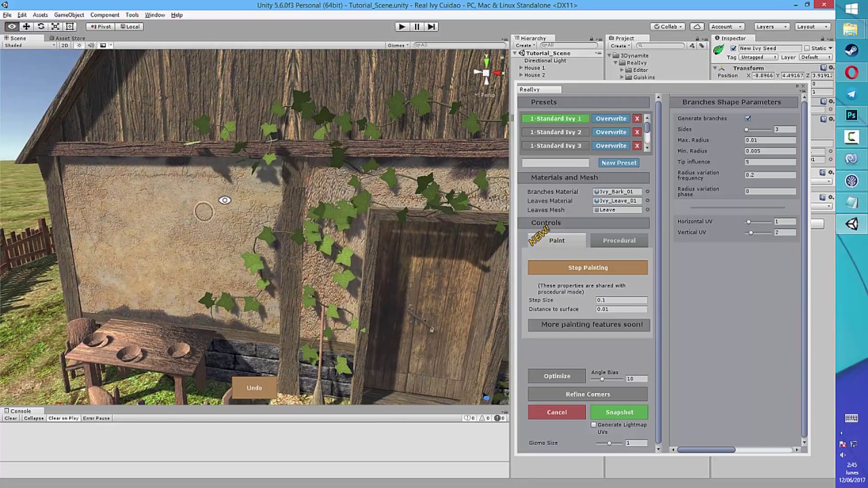This screenshot has width=868, height=488.
Task: Pause the game playback
Action: (x=416, y=26)
